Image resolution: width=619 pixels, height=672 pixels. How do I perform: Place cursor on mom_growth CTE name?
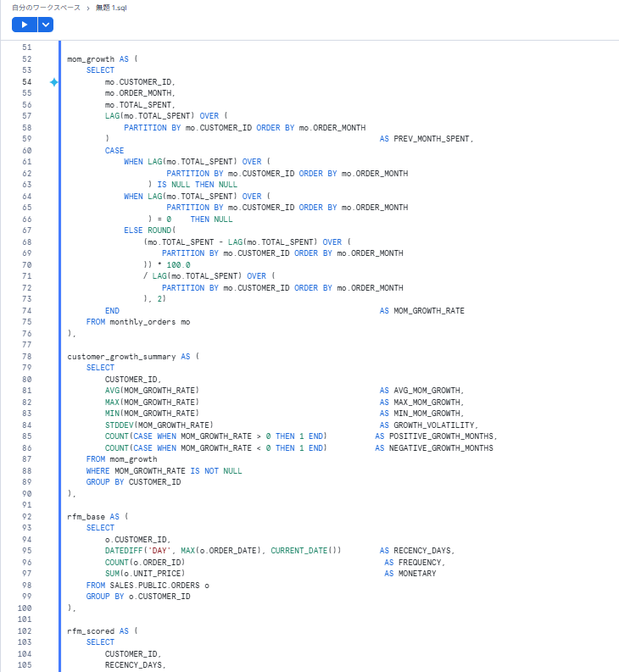(x=91, y=59)
